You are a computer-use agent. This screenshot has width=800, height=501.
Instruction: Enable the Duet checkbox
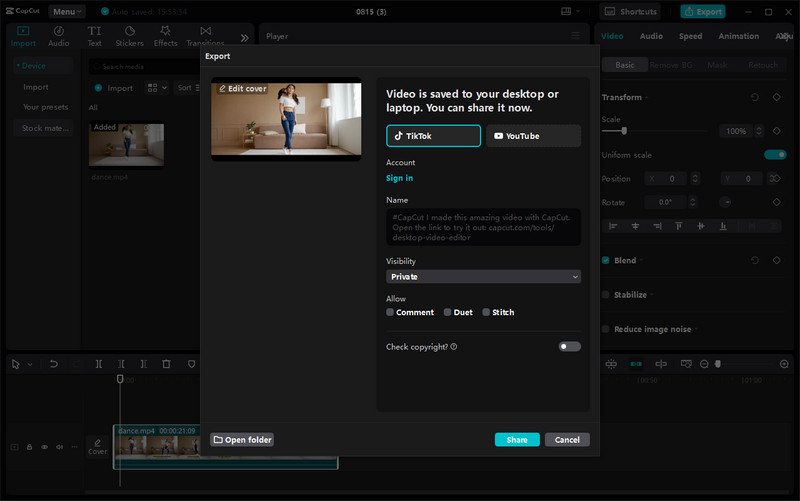(447, 312)
